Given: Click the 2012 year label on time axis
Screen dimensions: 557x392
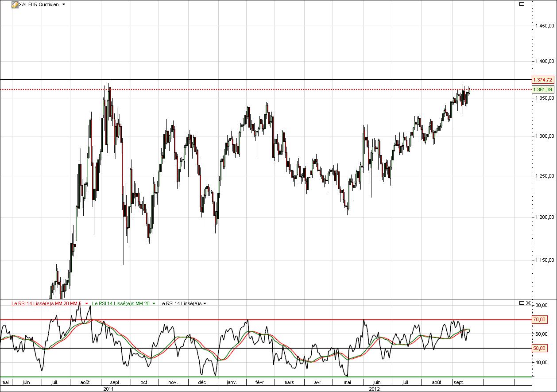Looking at the screenshot, I should 374,388.
